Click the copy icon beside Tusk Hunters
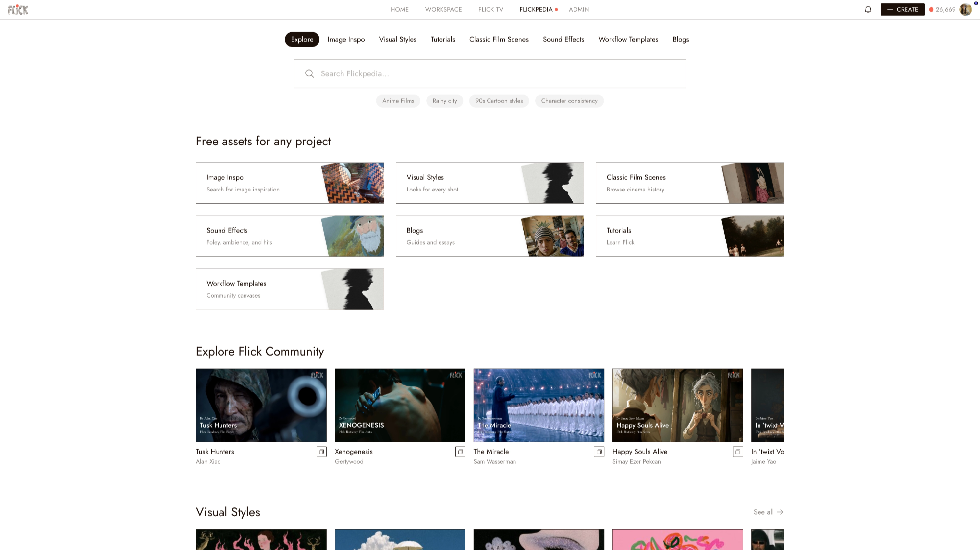The image size is (980, 550). tap(321, 452)
